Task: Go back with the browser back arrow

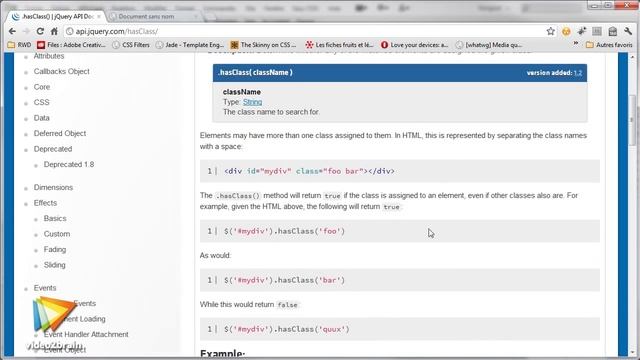Action: click(12, 31)
